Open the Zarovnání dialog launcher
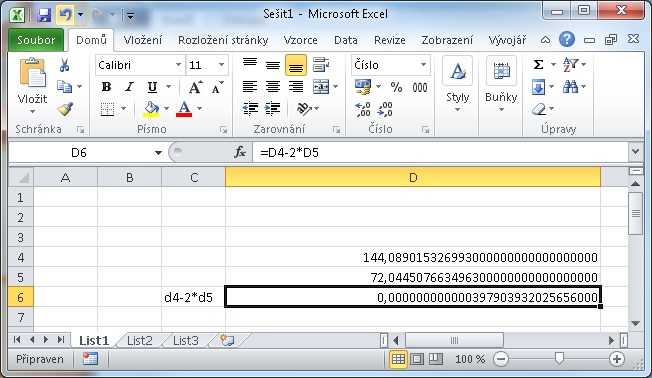This screenshot has height=378, width=652. click(336, 130)
